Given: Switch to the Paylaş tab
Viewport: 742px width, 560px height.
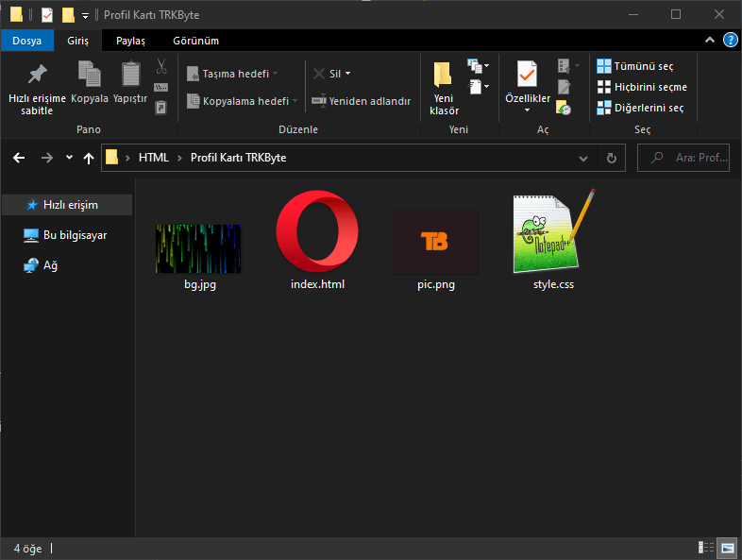Looking at the screenshot, I should click(x=130, y=41).
